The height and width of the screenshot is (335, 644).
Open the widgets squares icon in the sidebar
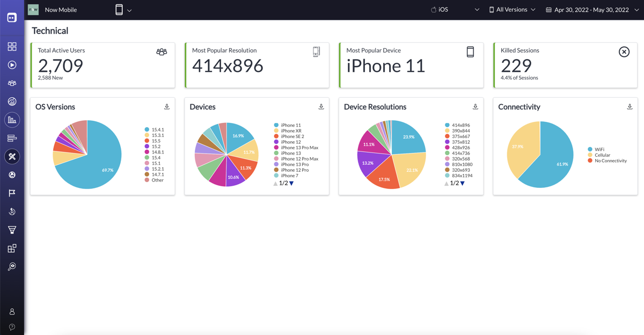coord(12,248)
